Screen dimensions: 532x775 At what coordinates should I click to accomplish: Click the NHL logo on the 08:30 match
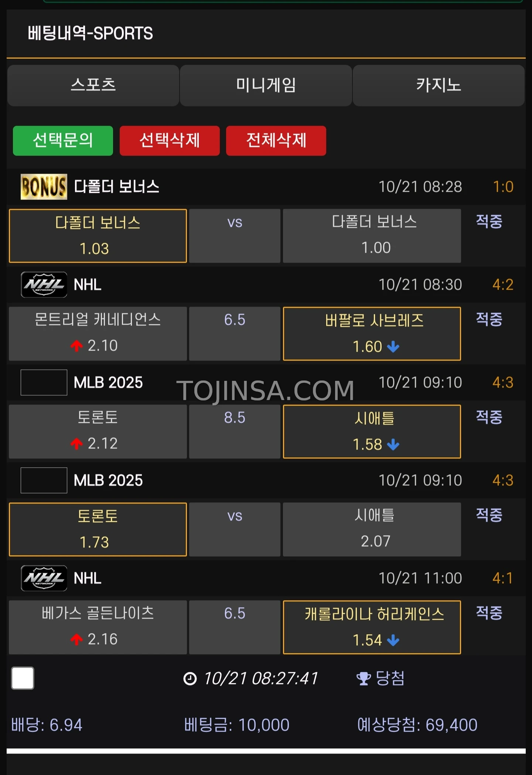tap(43, 284)
